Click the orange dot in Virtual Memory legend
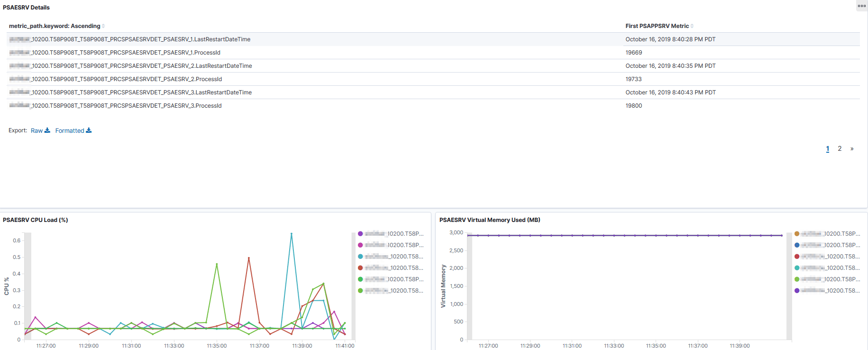Screen dimensions: 868x350 point(797,234)
